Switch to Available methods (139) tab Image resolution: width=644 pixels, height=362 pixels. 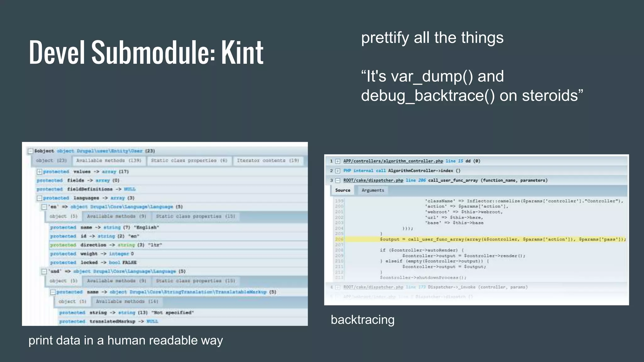click(109, 161)
